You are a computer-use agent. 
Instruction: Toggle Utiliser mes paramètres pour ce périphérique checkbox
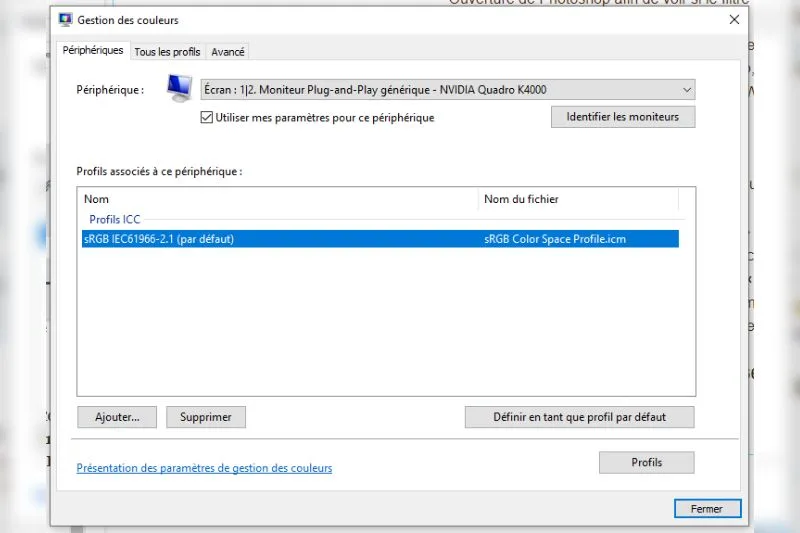[x=207, y=117]
